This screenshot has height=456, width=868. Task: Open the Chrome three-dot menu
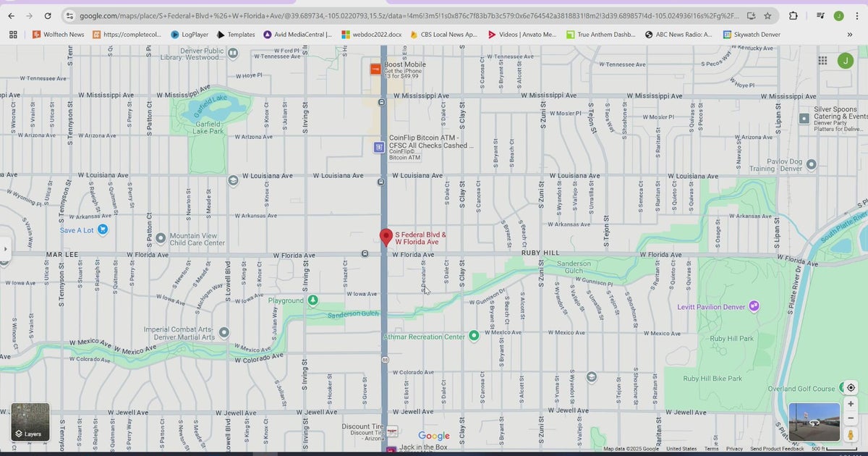[x=857, y=16]
